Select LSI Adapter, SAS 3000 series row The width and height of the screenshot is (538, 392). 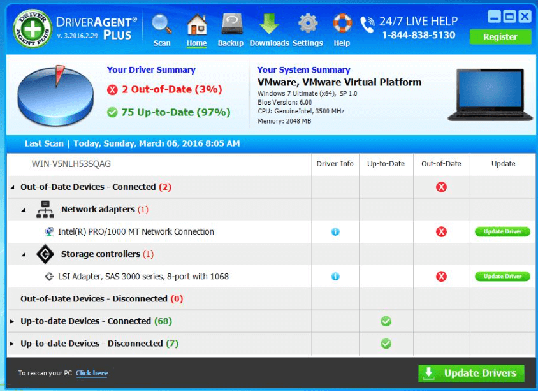[x=272, y=277]
